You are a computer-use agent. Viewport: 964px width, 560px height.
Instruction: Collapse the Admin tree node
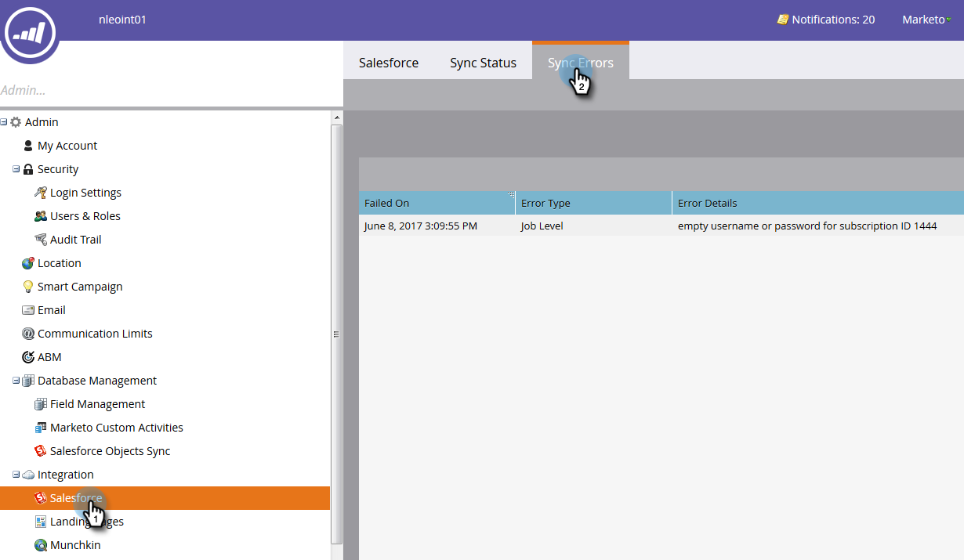[4, 122]
